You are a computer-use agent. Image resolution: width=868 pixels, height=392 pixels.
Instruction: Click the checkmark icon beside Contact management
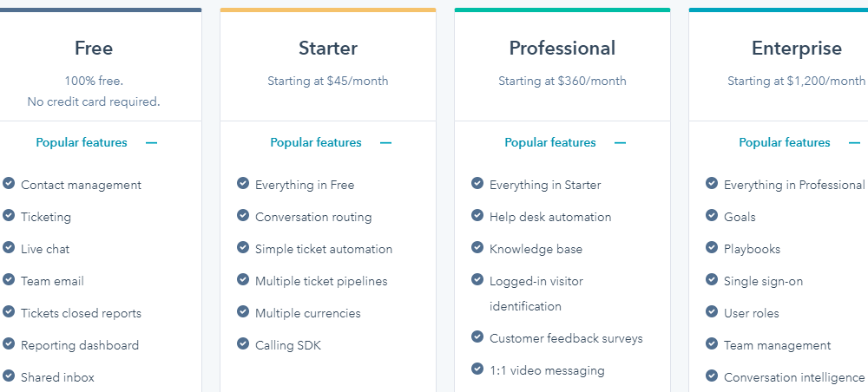pos(9,184)
